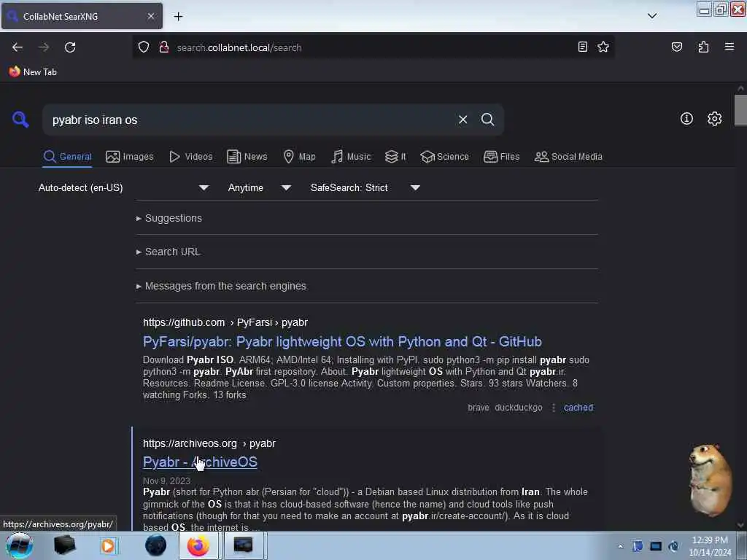Clear the search query with X

tap(462, 120)
